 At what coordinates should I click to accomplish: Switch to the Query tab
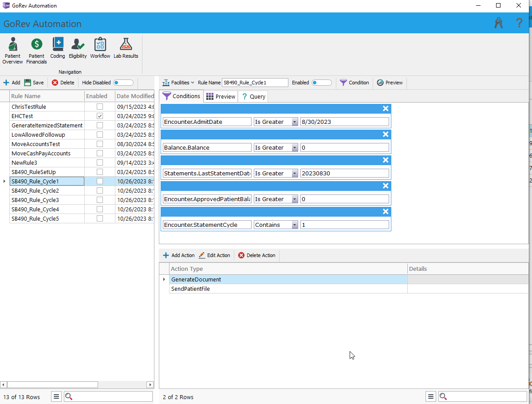pos(253,97)
